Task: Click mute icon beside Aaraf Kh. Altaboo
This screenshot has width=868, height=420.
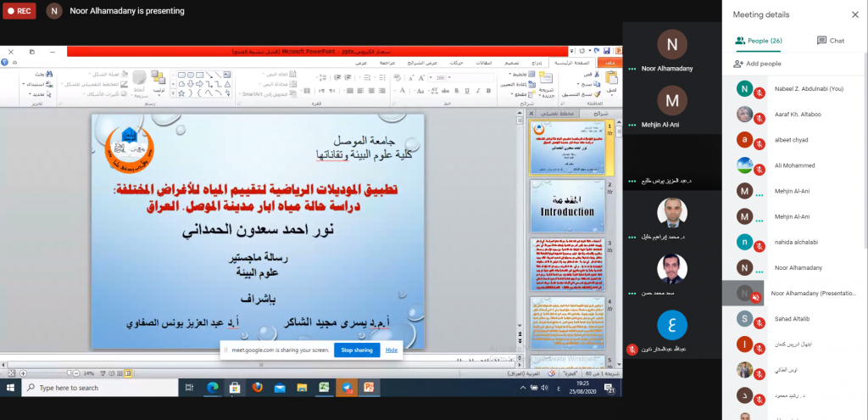Action: [760, 119]
